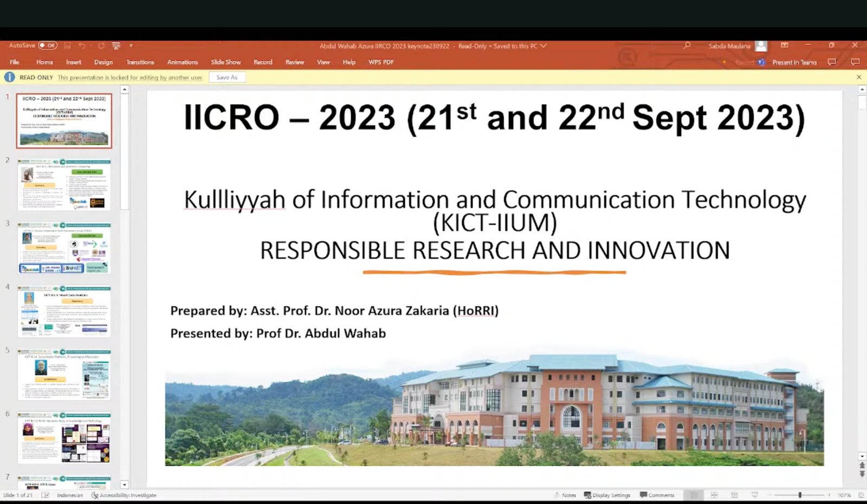Viewport: 867px width, 504px height.
Task: Toggle the Notes pane in status bar
Action: click(565, 495)
